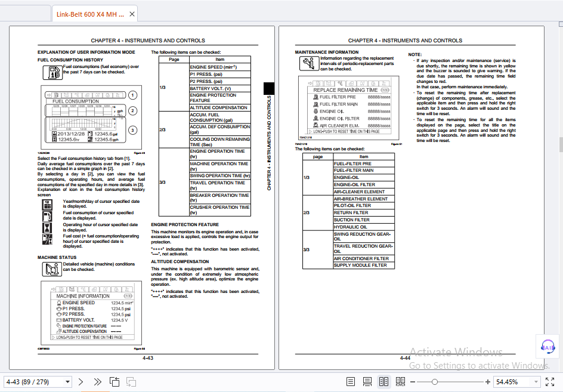Click the zoom in plus button
Image resolution: width=563 pixels, height=392 pixels.
(488, 382)
